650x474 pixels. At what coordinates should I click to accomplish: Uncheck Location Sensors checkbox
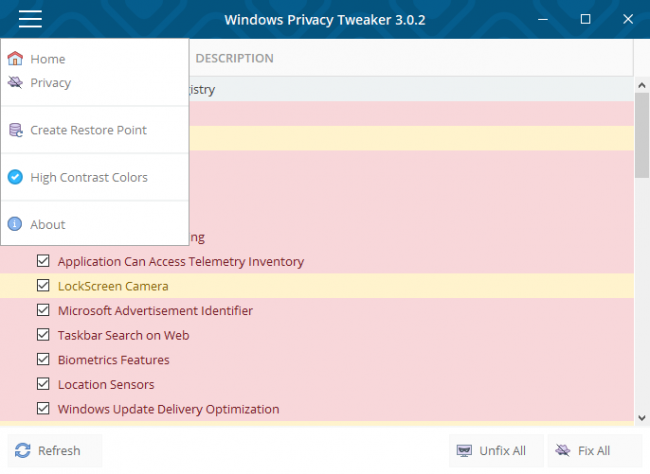point(43,384)
